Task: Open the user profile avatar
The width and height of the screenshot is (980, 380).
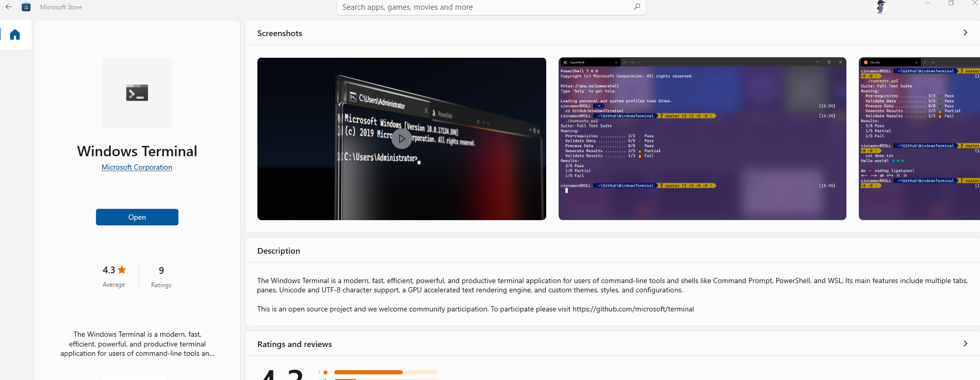Action: (x=881, y=7)
